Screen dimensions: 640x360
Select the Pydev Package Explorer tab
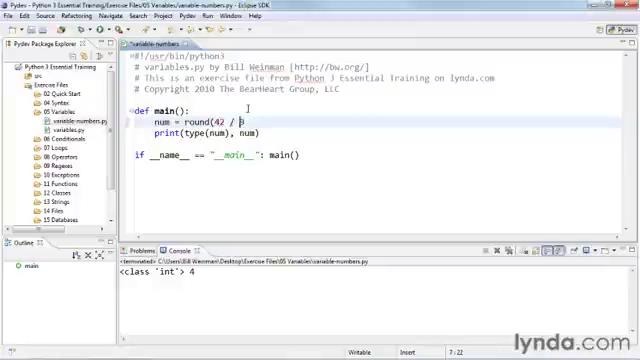click(45, 44)
